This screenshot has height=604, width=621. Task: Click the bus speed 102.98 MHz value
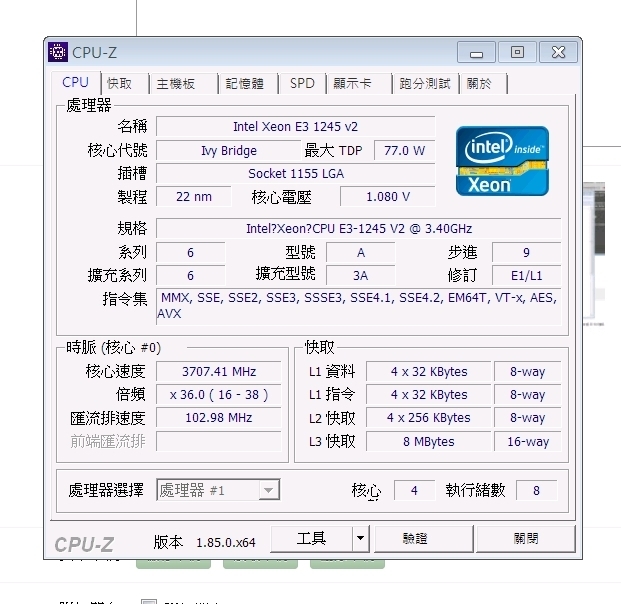click(x=219, y=417)
